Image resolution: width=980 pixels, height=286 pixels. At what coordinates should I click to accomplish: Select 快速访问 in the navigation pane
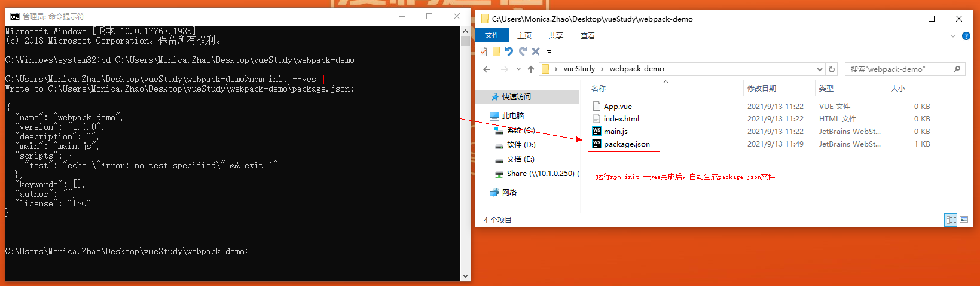(517, 97)
